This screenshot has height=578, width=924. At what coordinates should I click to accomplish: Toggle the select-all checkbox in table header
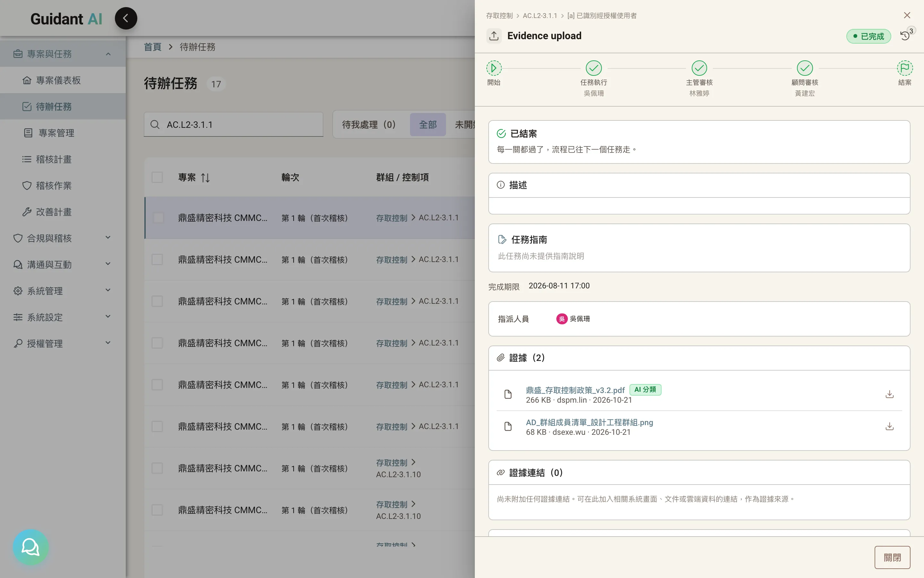(157, 177)
